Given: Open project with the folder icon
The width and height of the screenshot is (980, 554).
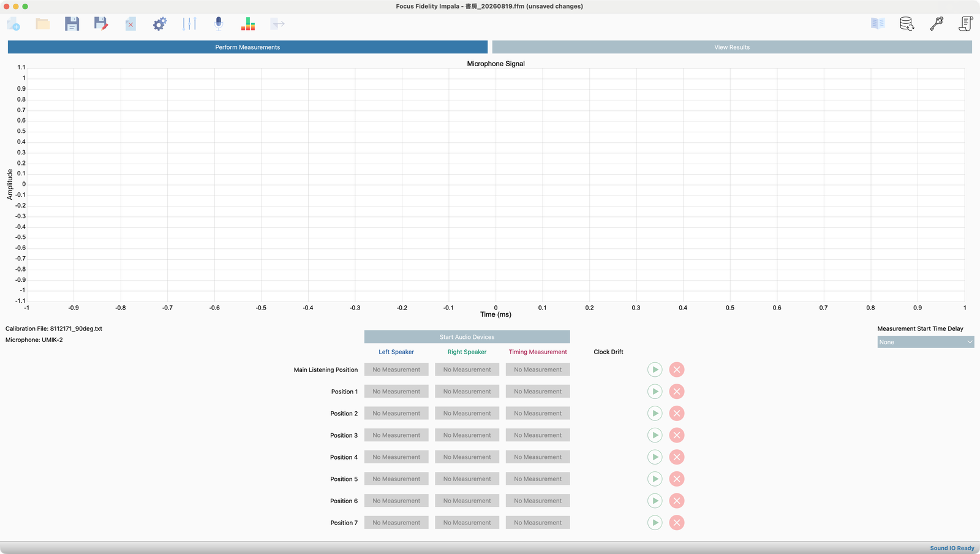Looking at the screenshot, I should 43,24.
